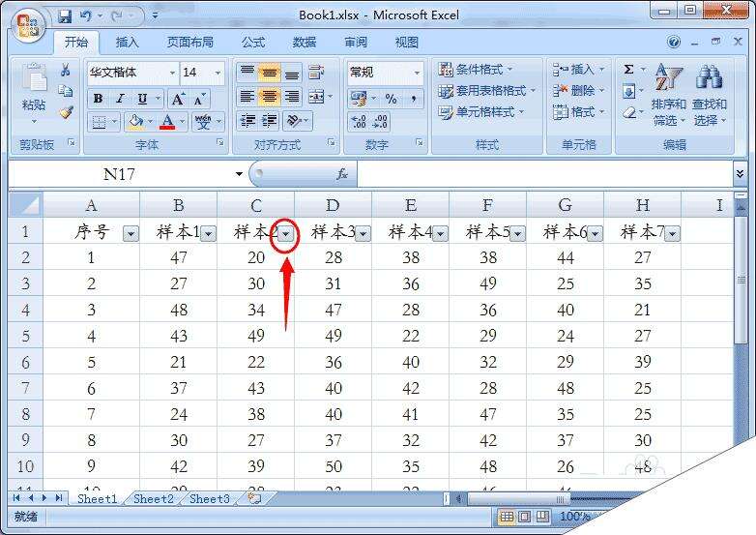This screenshot has height=535, width=756.
Task: Click the 删除 cells button
Action: (x=578, y=91)
